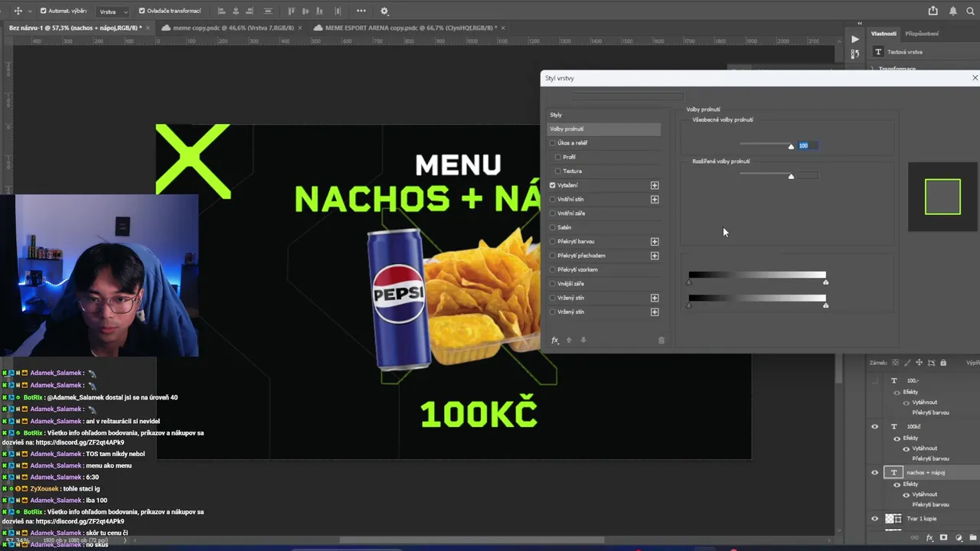Screen dimensions: 980x551
Task: Add another Vytažení effect with plus icon
Action: pos(655,185)
